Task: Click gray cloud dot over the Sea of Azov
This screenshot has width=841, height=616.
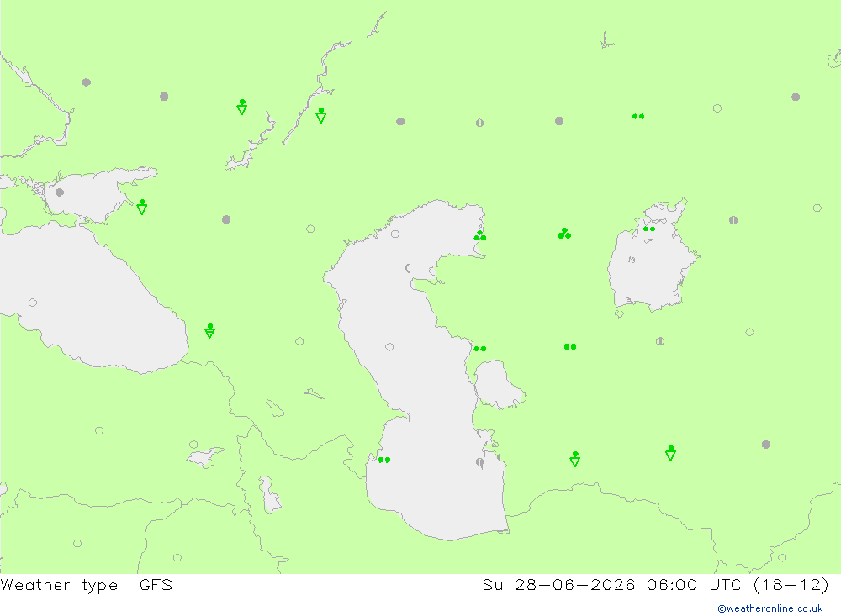Action: tap(60, 192)
